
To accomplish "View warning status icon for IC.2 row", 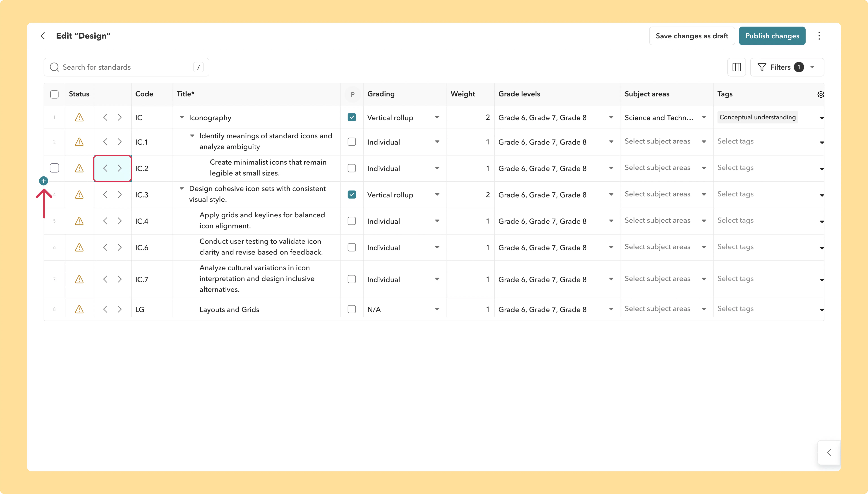I will tap(79, 168).
